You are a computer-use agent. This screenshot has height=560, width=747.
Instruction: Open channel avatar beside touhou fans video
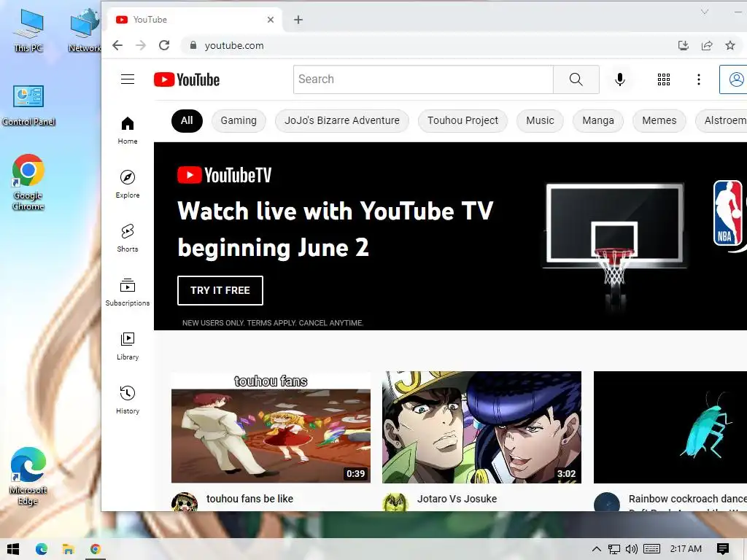[x=185, y=502]
